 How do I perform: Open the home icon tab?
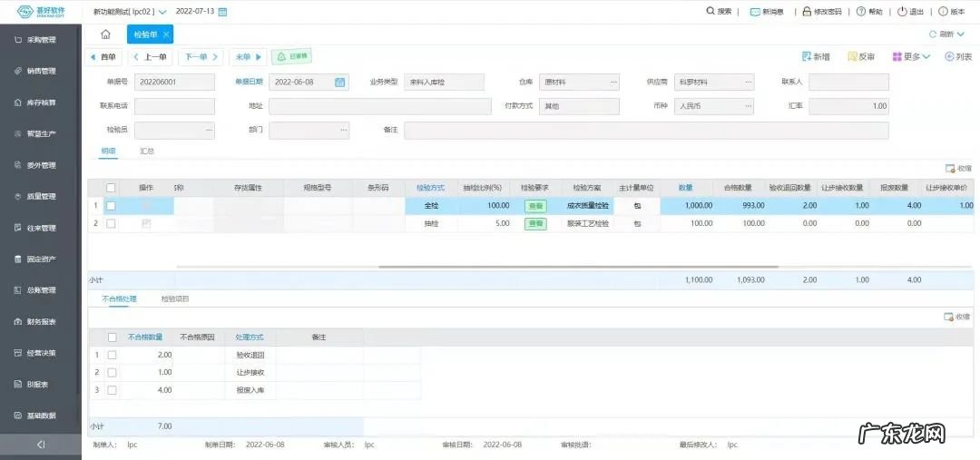pos(105,34)
